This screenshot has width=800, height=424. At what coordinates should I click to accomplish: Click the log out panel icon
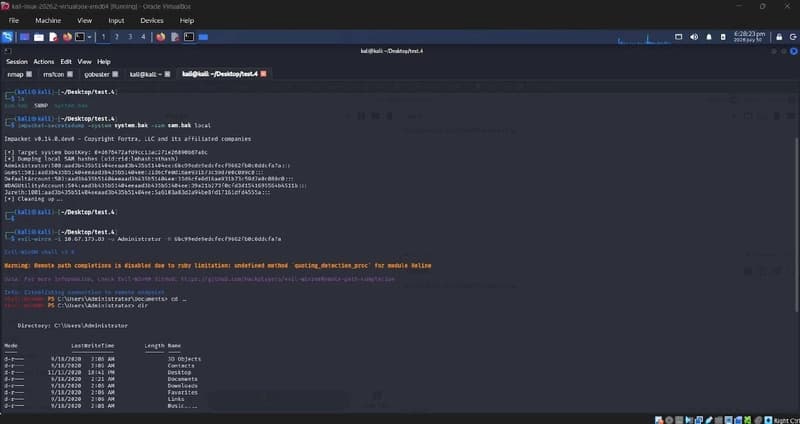(793, 37)
